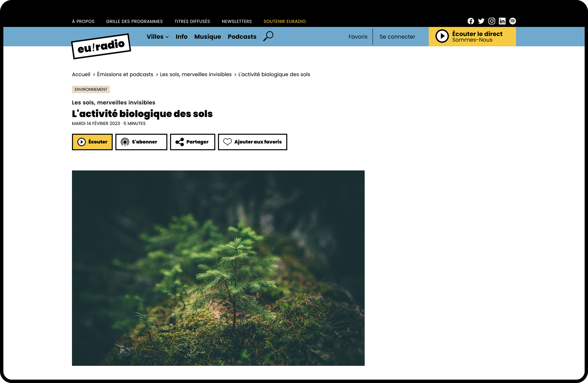588x383 pixels.
Task: Open Euradio's Spotify icon
Action: [x=512, y=21]
